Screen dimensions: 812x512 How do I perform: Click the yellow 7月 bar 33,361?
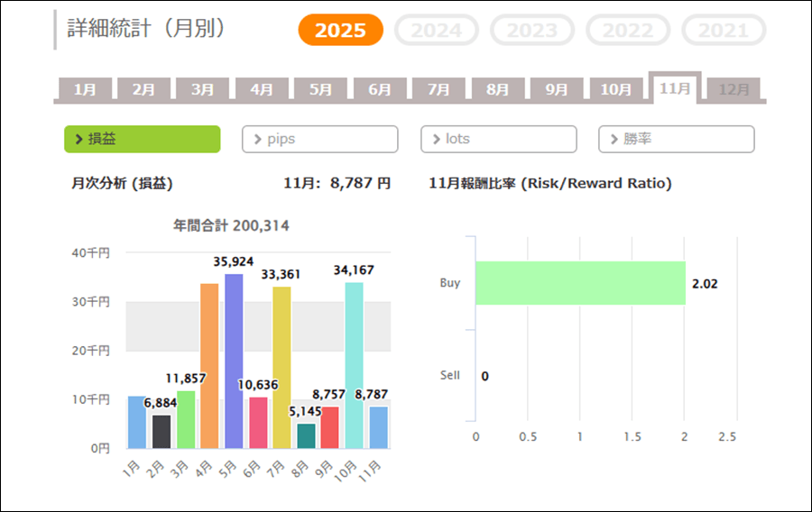(x=281, y=367)
